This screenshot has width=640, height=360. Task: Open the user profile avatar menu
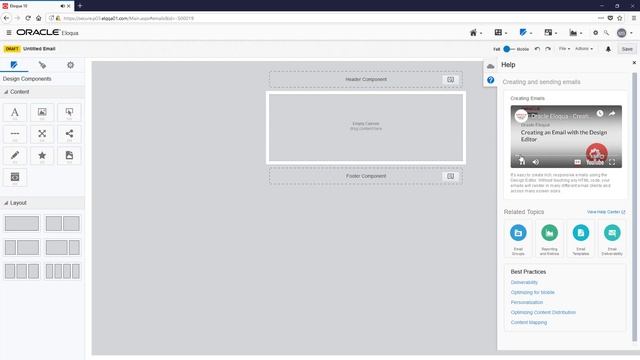click(x=624, y=33)
